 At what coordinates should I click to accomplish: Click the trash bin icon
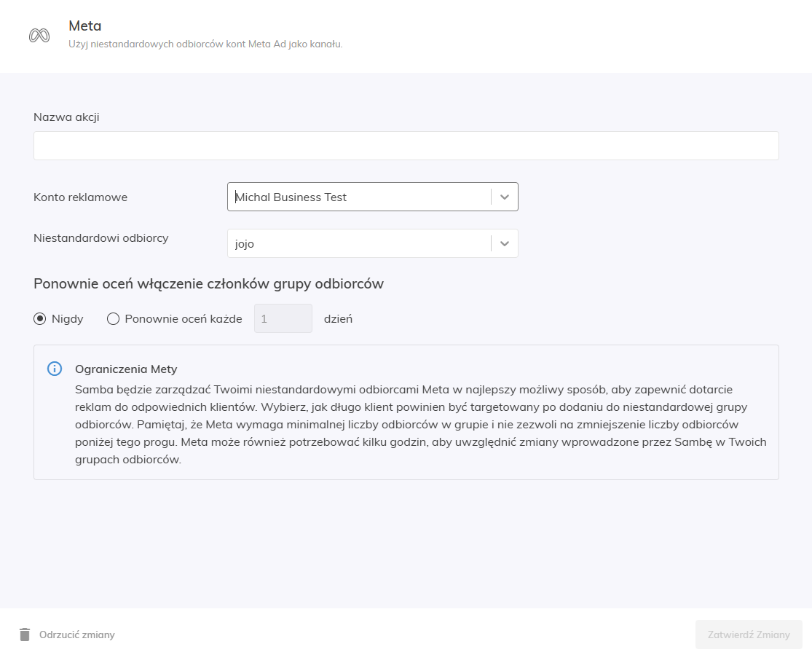(x=25, y=635)
